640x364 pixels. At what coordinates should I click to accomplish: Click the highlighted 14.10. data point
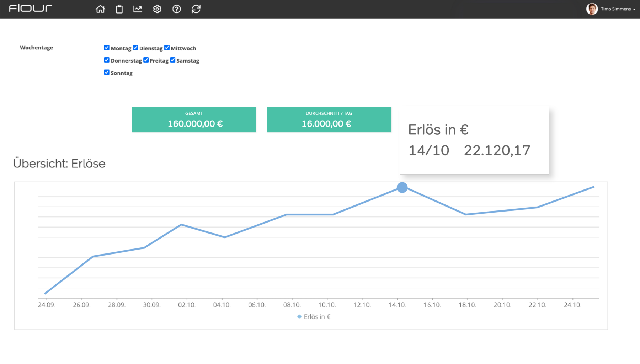point(402,187)
